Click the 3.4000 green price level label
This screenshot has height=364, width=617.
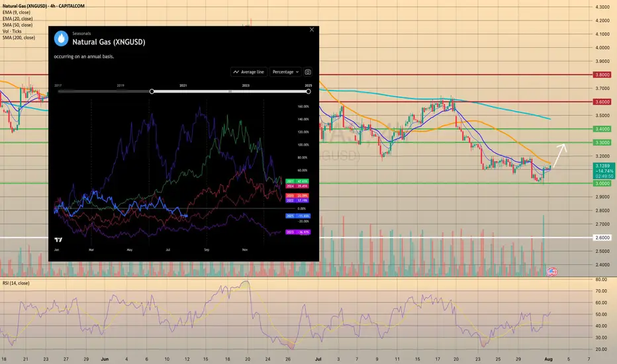[x=602, y=129]
